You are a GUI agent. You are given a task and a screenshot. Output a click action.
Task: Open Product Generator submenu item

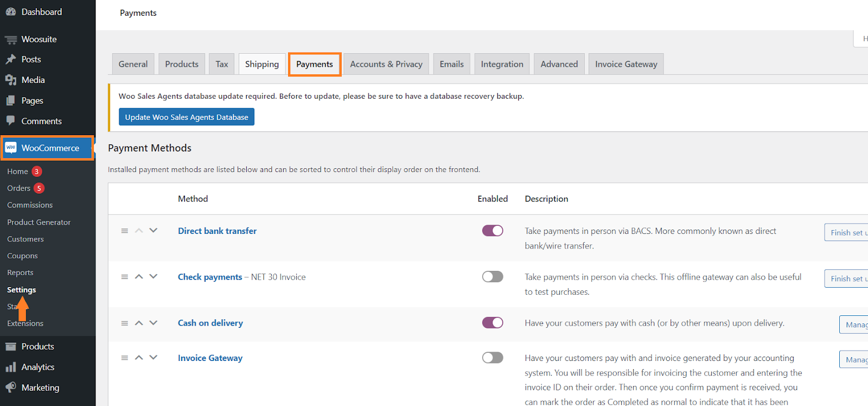click(x=39, y=222)
